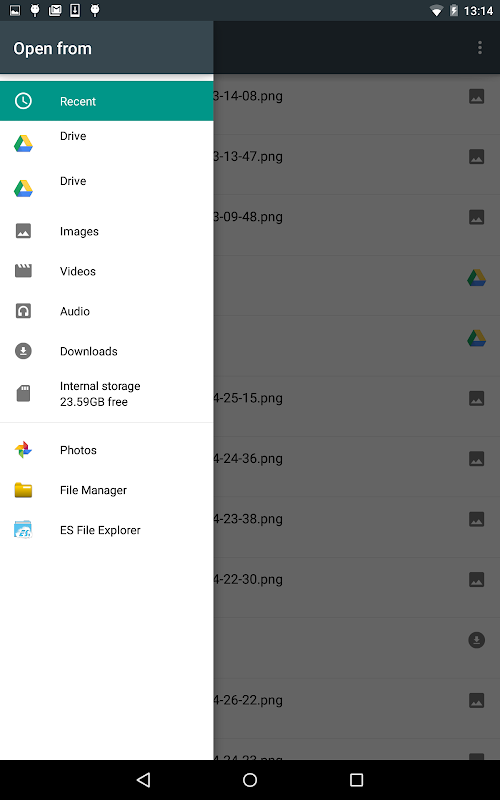Open the three-dot overflow menu
The height and width of the screenshot is (800, 500).
coord(480,48)
